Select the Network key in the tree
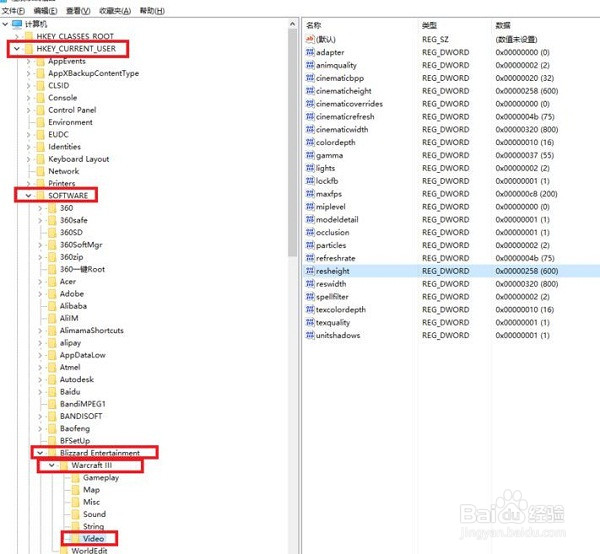The image size is (600, 554). [64, 171]
